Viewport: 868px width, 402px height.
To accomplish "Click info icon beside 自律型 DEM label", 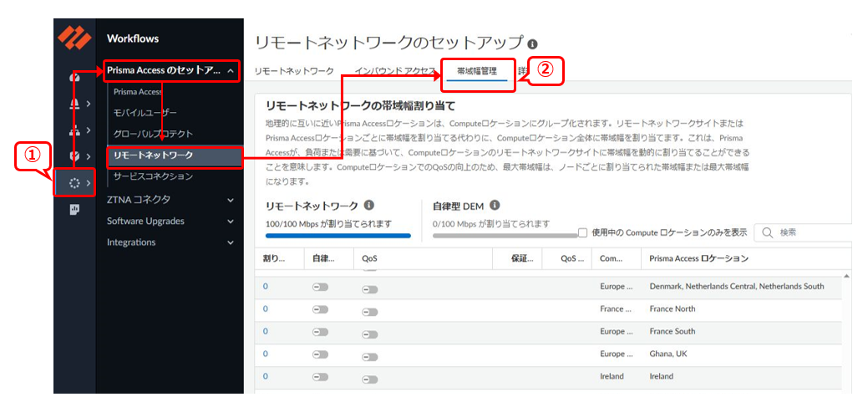I will (x=495, y=205).
